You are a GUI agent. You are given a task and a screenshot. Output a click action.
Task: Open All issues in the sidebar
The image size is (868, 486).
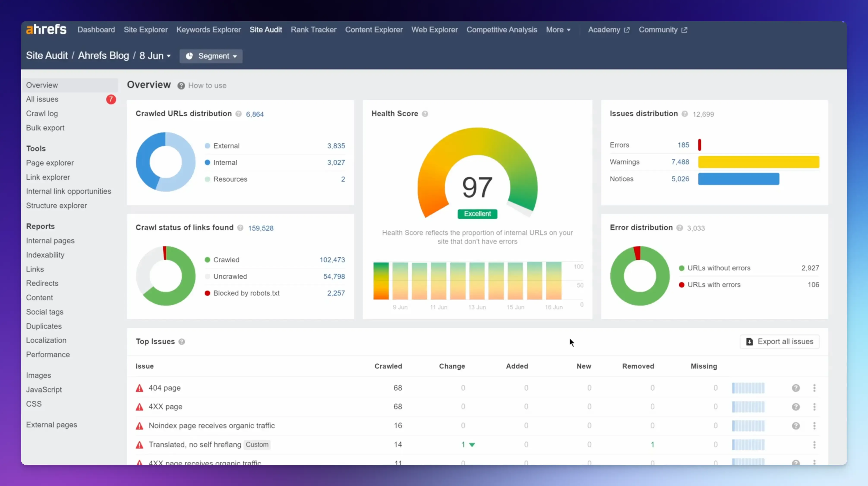tap(42, 99)
